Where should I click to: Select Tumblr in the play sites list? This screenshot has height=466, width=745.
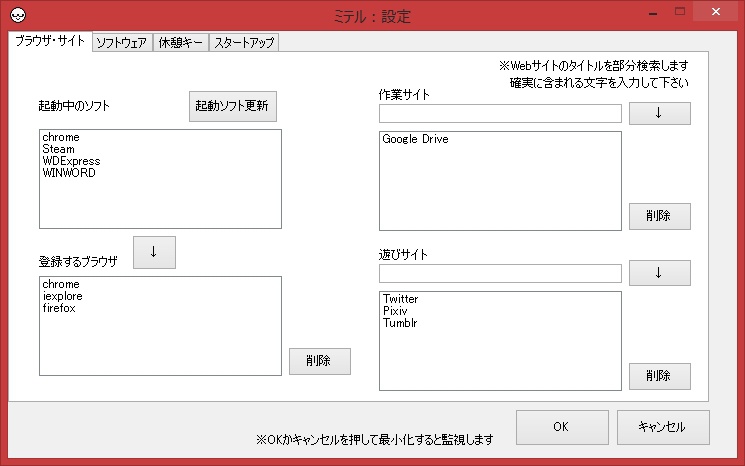[x=400, y=323]
